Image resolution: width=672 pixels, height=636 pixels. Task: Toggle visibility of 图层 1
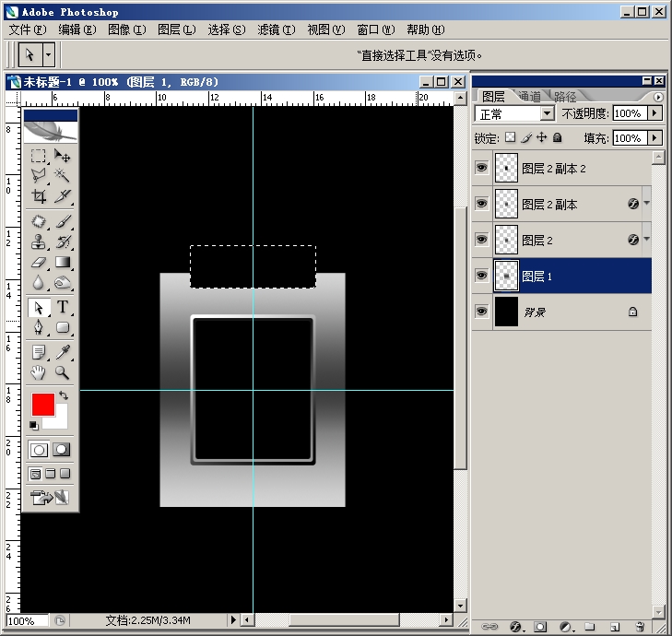(482, 276)
